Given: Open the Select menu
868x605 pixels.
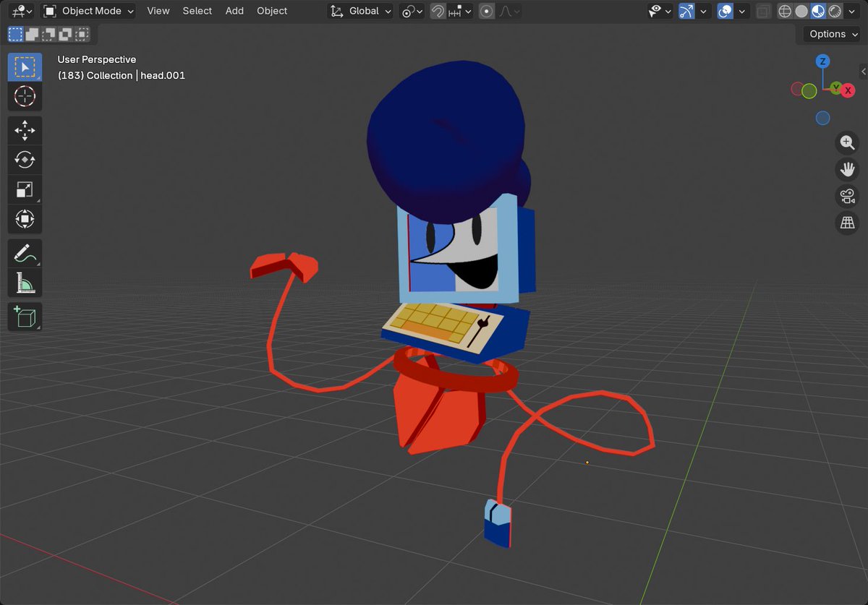Looking at the screenshot, I should [x=197, y=11].
